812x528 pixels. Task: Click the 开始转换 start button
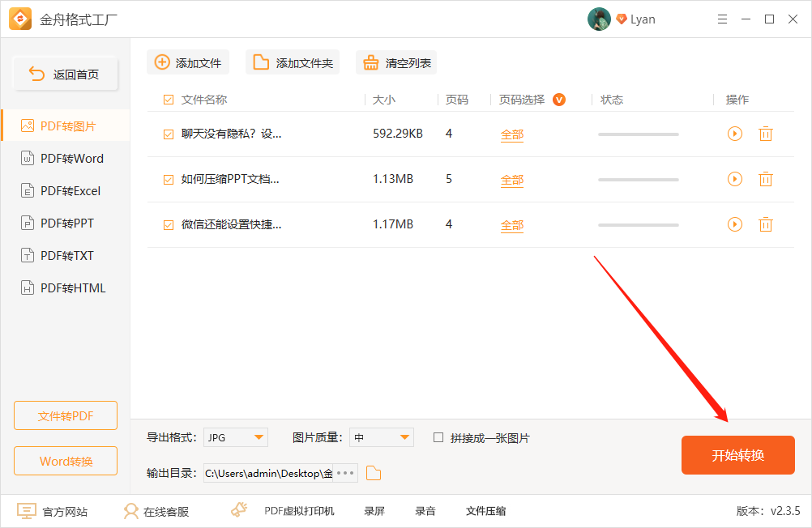point(738,455)
